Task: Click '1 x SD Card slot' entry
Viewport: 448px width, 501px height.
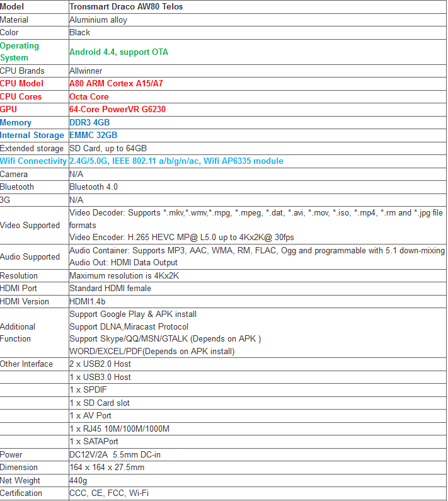Action: tap(100, 403)
